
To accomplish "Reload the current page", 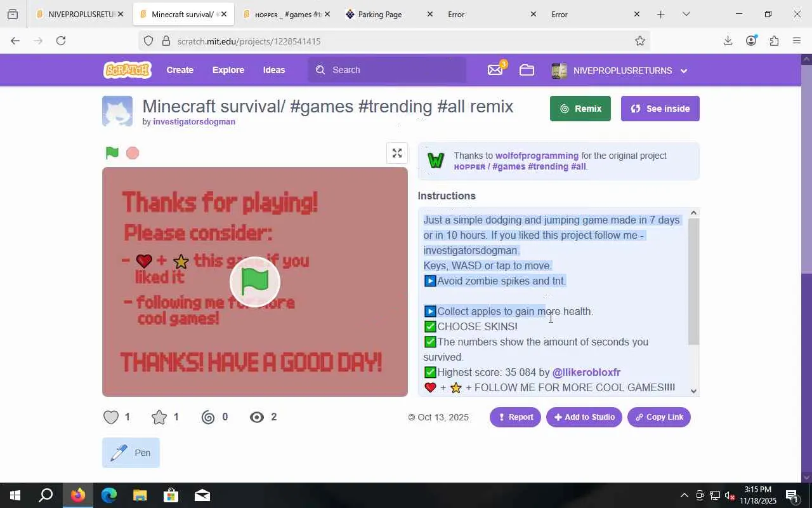I will (x=61, y=41).
